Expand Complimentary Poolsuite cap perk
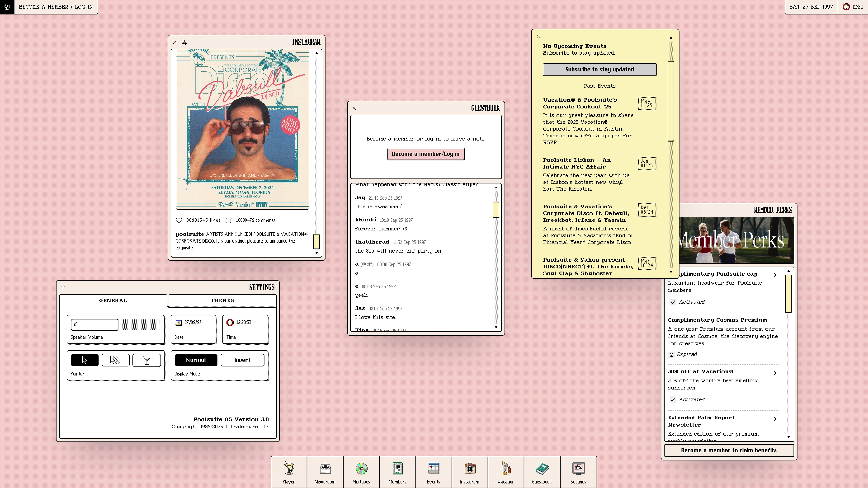The image size is (868, 488). [x=775, y=275]
